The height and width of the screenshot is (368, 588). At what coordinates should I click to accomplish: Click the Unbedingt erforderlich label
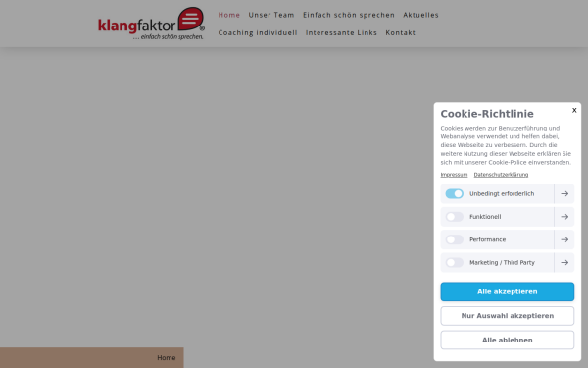(x=502, y=193)
